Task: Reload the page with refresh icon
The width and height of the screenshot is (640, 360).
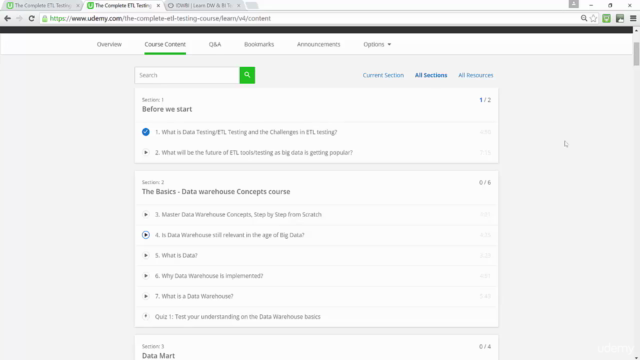Action: (31, 18)
